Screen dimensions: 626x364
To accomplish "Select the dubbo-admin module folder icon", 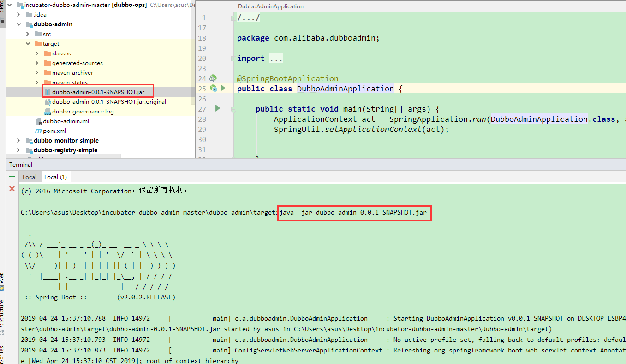I will click(x=30, y=24).
